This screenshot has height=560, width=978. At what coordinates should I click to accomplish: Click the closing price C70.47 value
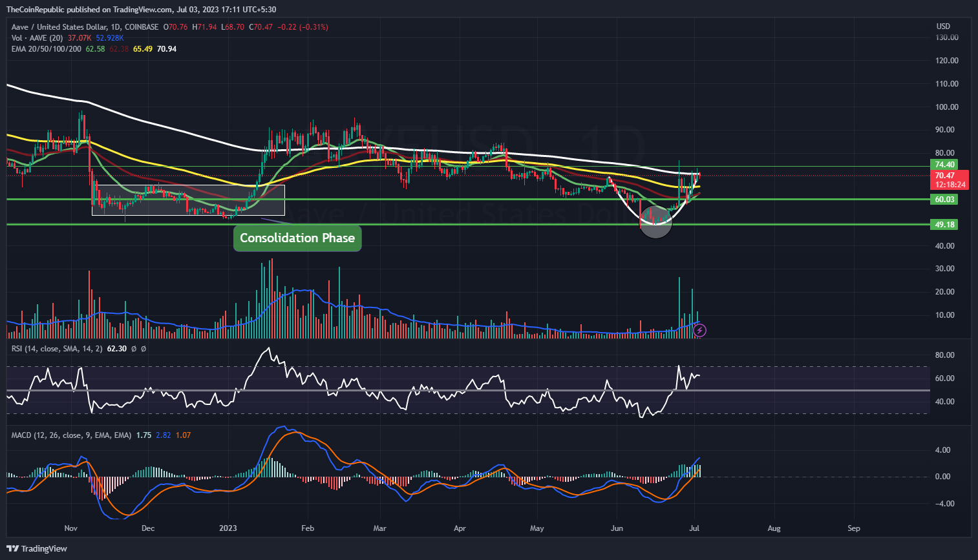[x=260, y=27]
